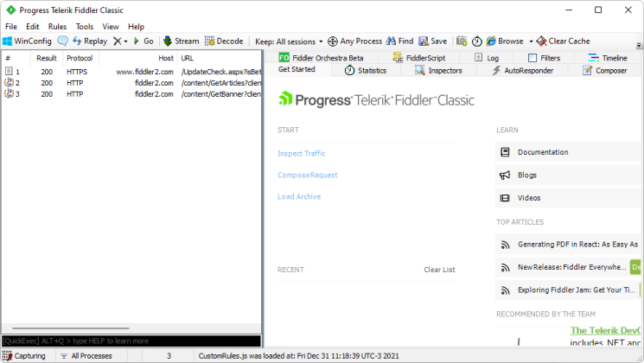Click the Any Process target icon
The height and width of the screenshot is (363, 644).
(332, 41)
